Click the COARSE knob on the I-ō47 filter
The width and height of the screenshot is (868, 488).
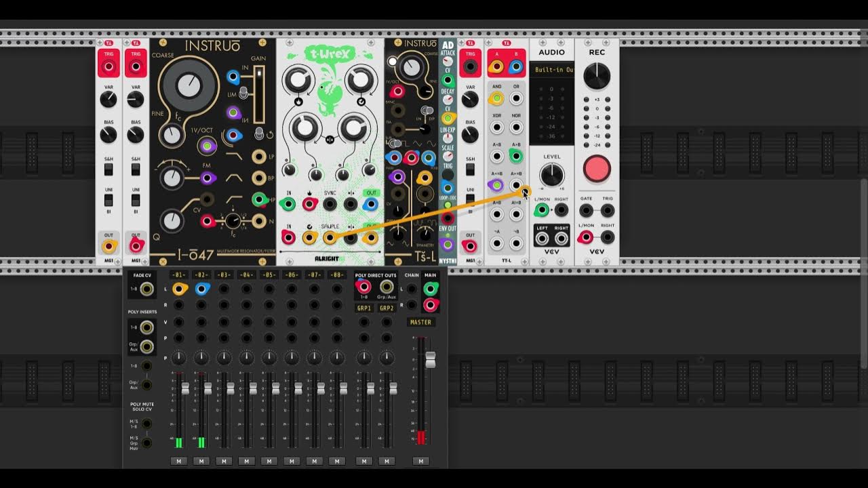point(188,85)
